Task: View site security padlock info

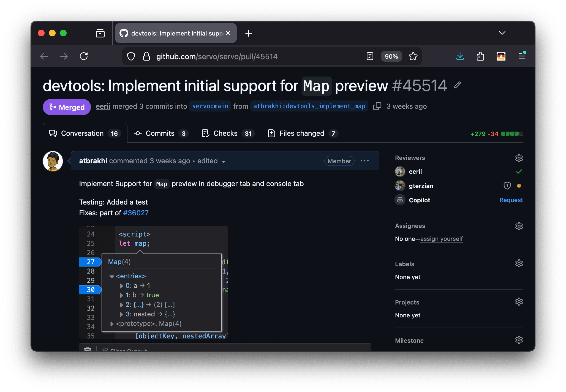Action: click(146, 56)
